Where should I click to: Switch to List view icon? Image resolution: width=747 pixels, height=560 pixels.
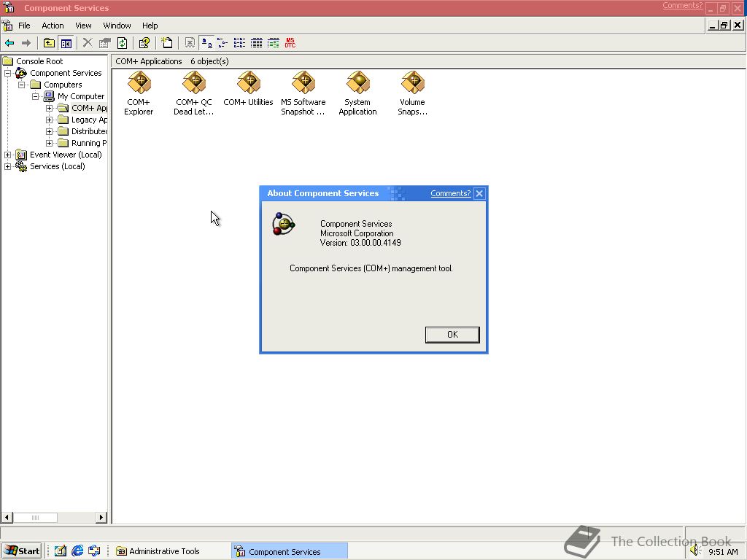click(239, 43)
